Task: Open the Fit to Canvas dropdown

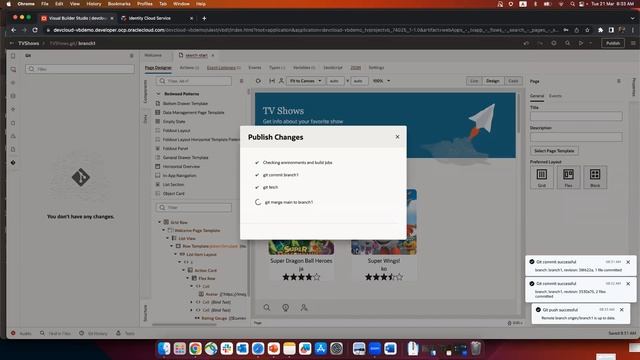Action: pyautogui.click(x=305, y=81)
